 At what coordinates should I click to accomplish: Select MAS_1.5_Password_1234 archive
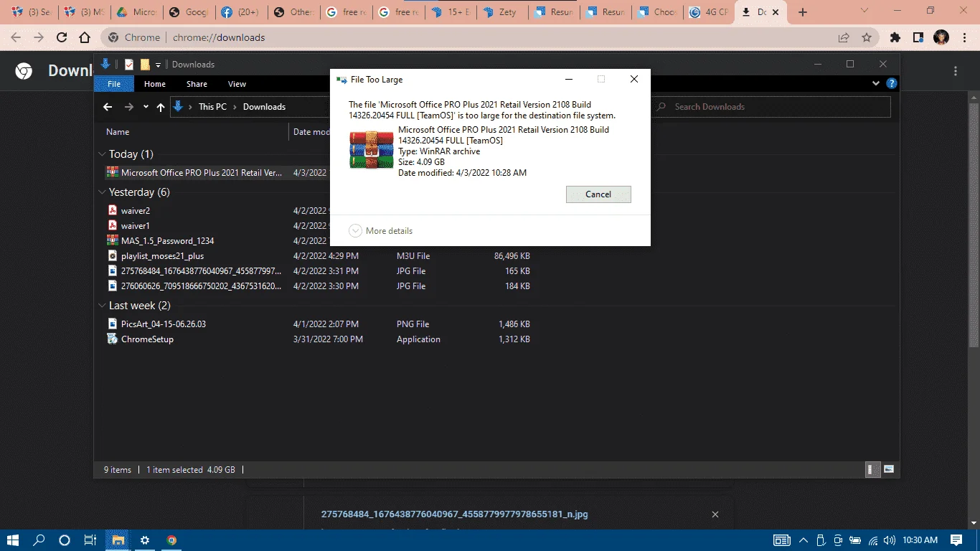167,241
